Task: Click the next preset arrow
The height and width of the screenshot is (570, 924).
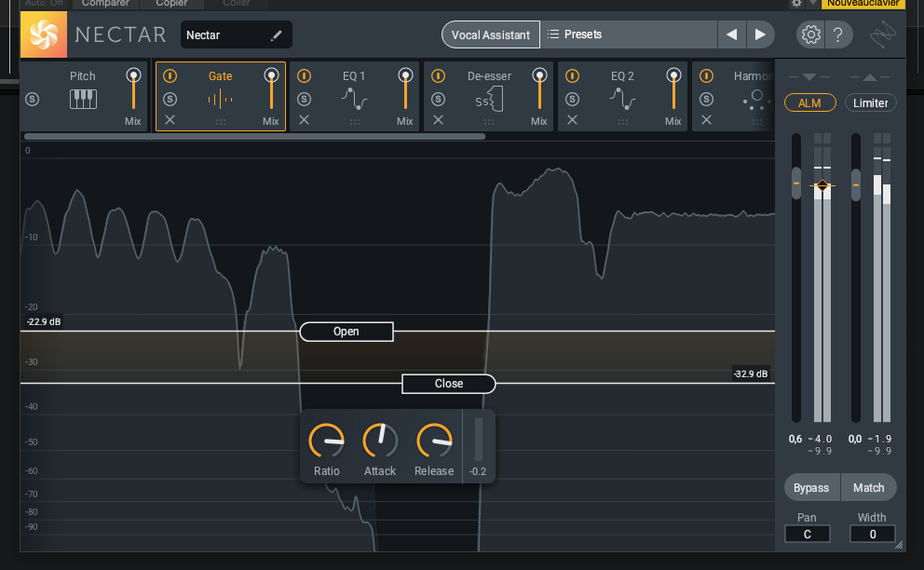Action: (x=760, y=34)
